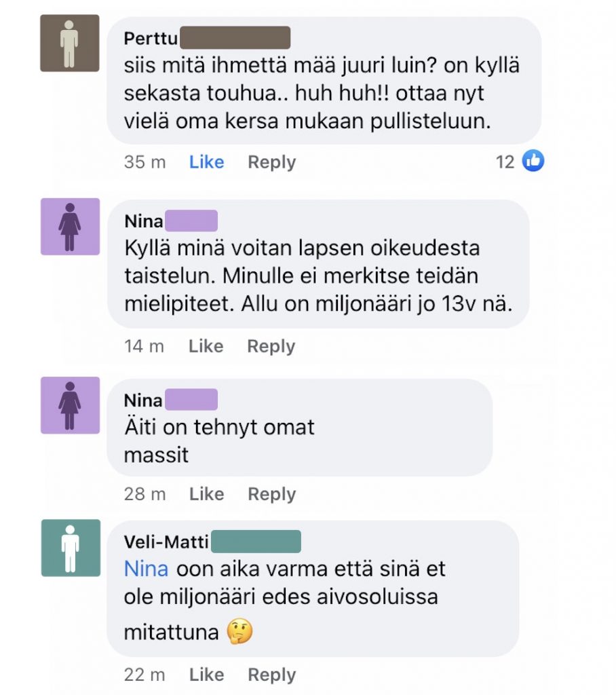Open the blue thumbs-up reaction icon

533,161
